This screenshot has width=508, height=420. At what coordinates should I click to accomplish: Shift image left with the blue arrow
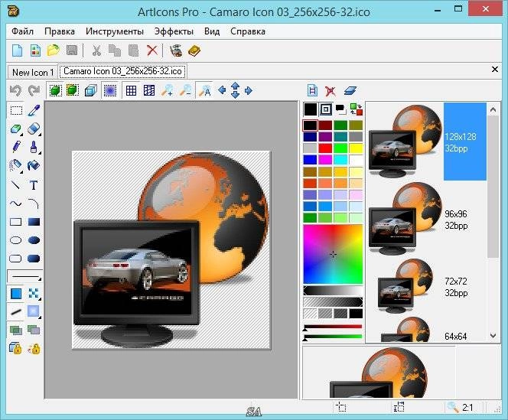coord(222,90)
